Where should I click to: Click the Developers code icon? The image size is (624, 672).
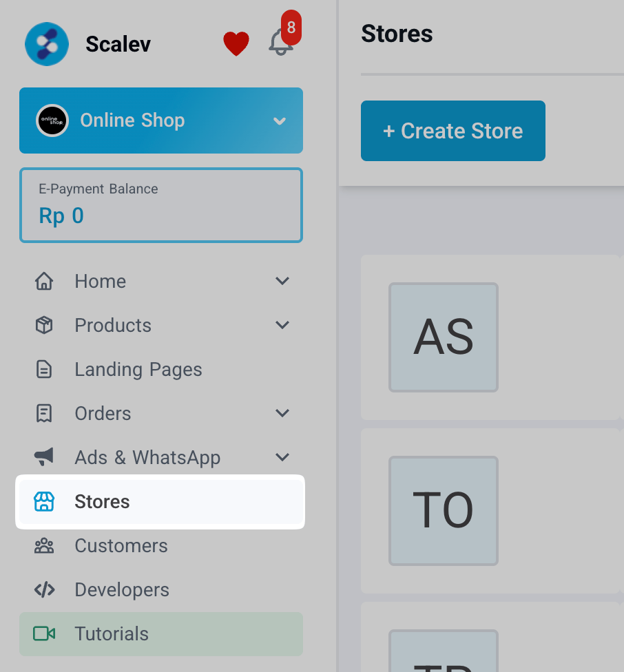tap(44, 589)
